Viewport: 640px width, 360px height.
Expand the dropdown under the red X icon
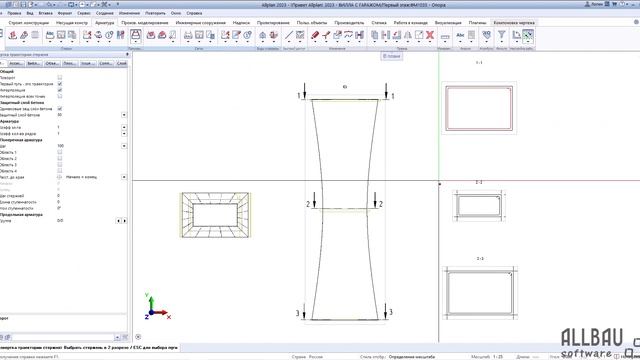pyautogui.click(x=430, y=42)
